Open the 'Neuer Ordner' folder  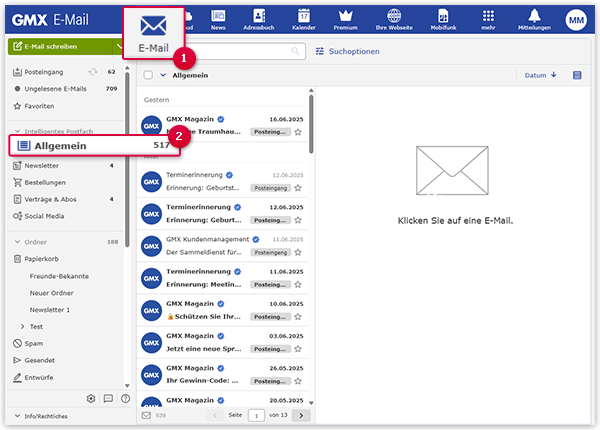[x=52, y=293]
